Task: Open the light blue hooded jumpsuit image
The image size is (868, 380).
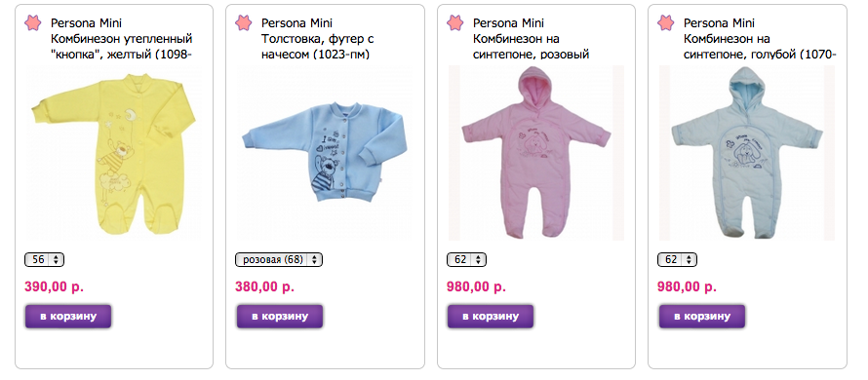Action: pyautogui.click(x=747, y=153)
